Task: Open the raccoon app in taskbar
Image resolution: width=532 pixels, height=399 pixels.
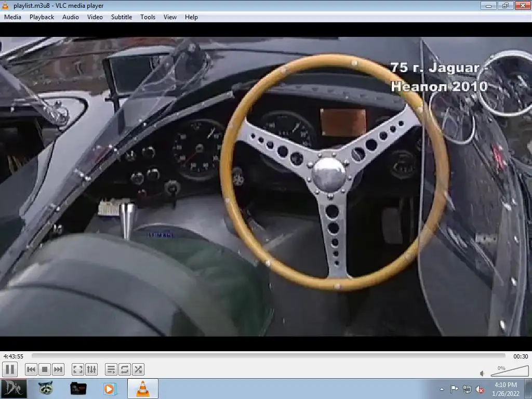Action: [46, 389]
